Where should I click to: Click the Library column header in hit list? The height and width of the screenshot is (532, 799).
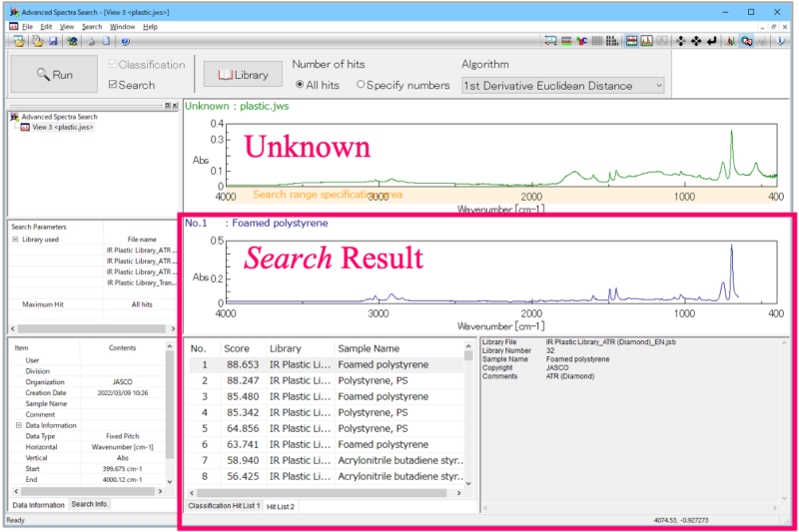[x=301, y=348]
